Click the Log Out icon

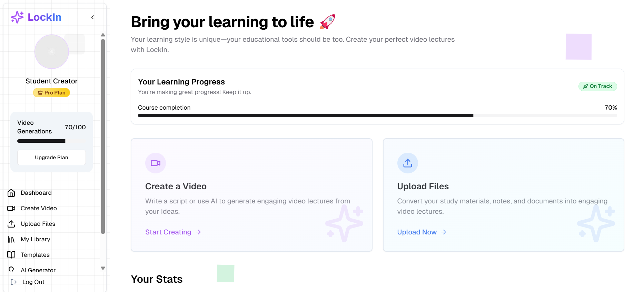point(14,282)
